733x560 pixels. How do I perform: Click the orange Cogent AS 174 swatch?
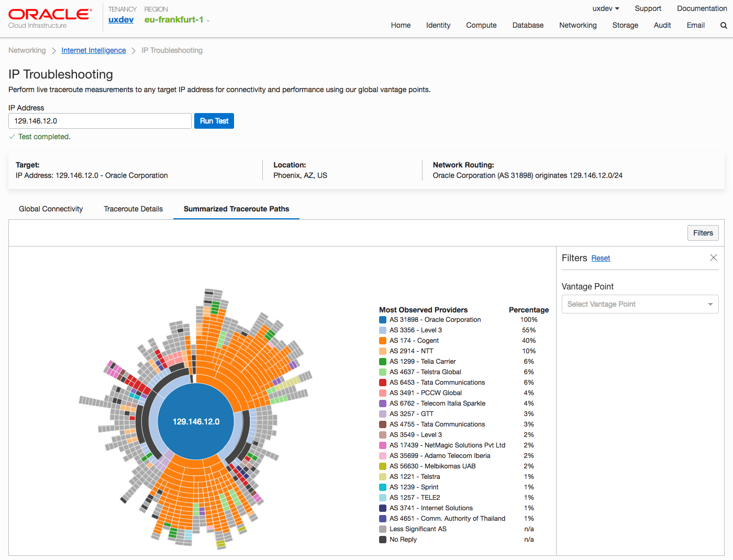click(x=383, y=341)
